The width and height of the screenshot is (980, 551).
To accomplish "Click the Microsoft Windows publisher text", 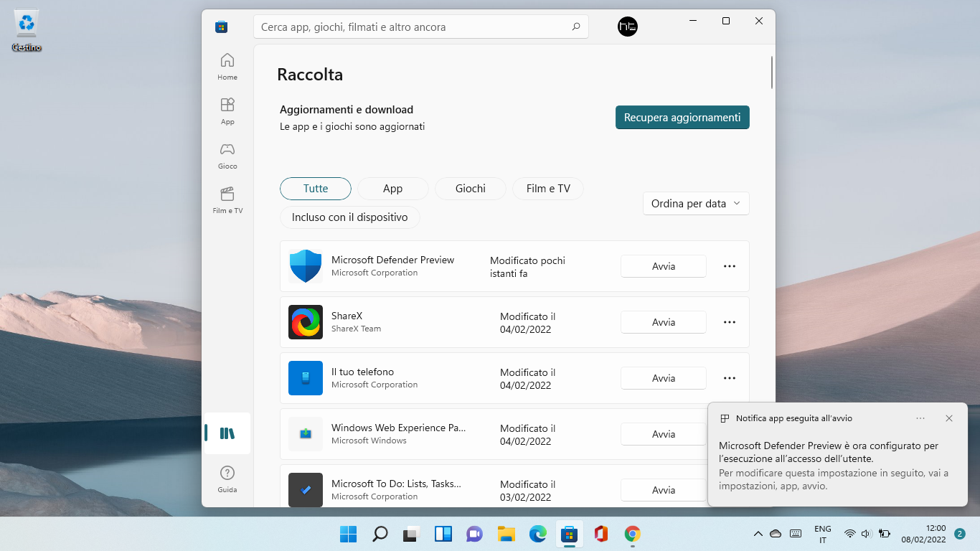I will pos(369,441).
